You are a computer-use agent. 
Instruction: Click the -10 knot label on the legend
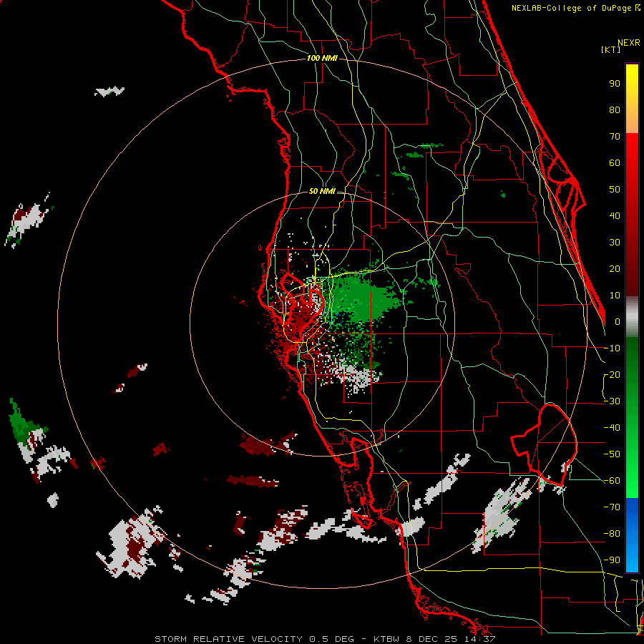coord(612,348)
